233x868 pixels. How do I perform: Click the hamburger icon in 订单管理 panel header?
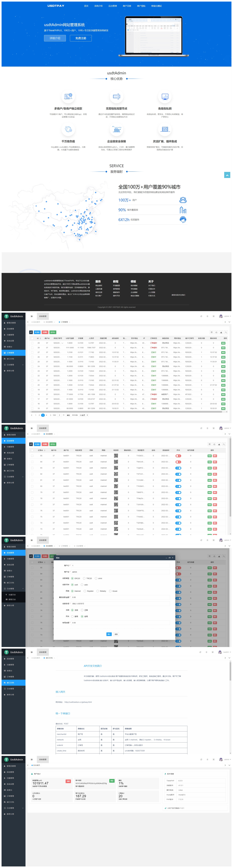tap(32, 316)
